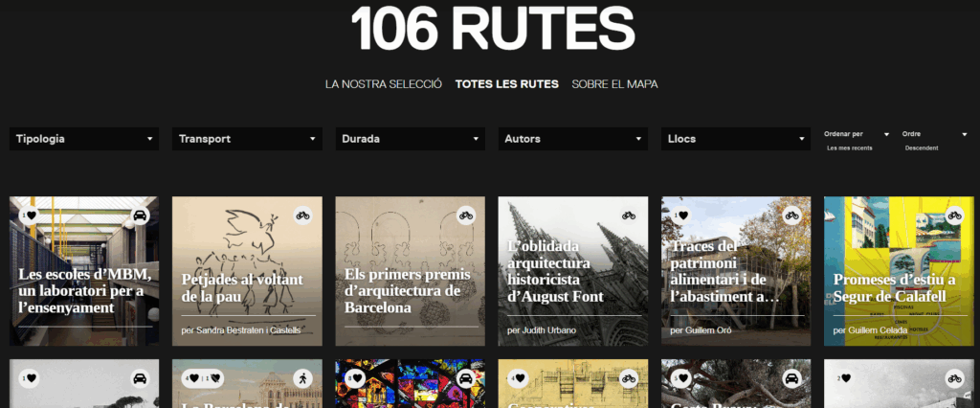Like the Les escoles d'MBM route
This screenshot has width=980, height=408.
tap(29, 215)
